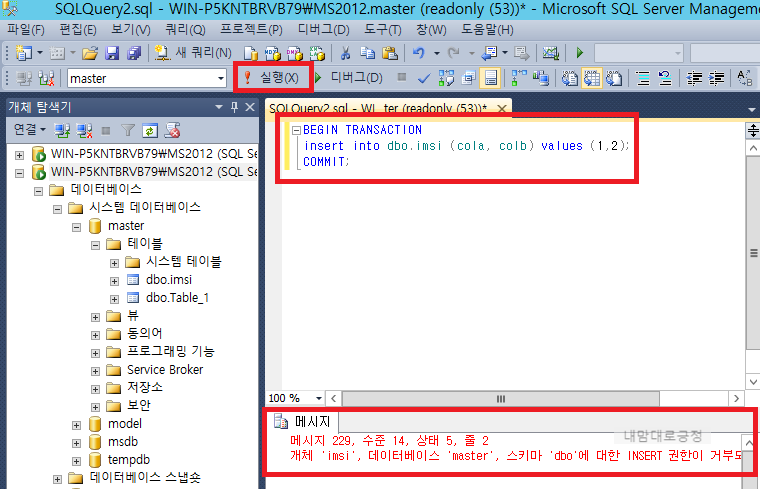Collapse the 시스템 데이터베이스 folder
Image resolution: width=760 pixels, height=489 pixels.
coord(58,209)
